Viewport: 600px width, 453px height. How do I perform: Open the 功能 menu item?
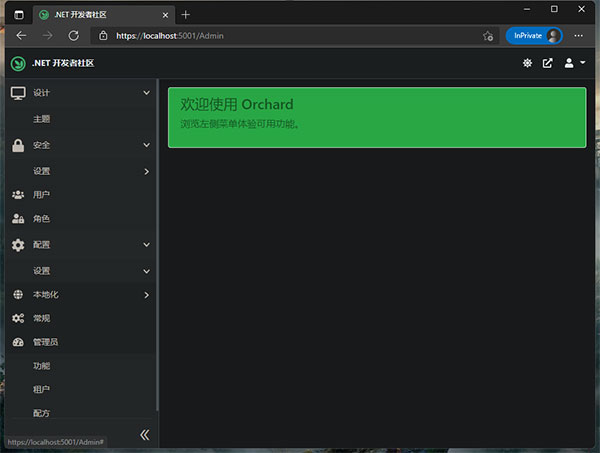[41, 366]
